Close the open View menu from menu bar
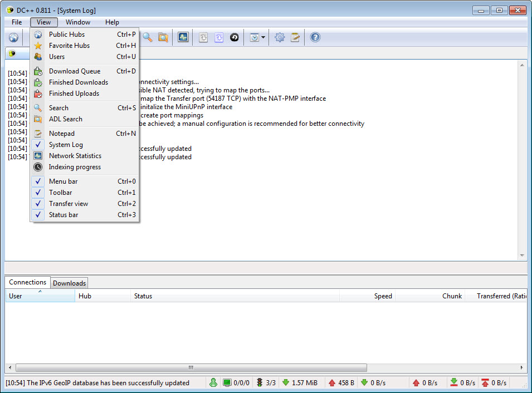 click(44, 22)
